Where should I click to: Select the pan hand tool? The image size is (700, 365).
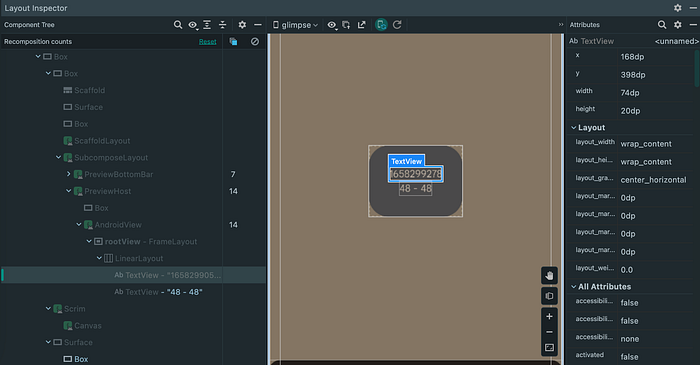pyautogui.click(x=550, y=276)
